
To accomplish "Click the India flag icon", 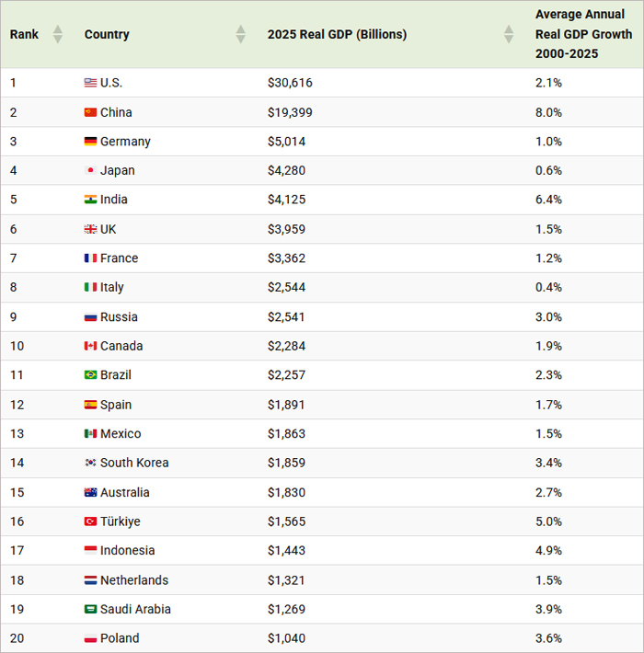I will (90, 200).
